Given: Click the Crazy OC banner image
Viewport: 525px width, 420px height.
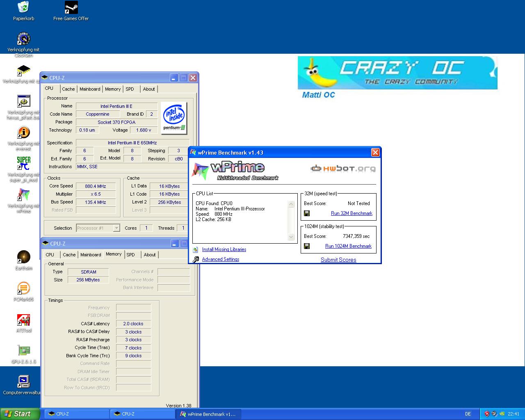Looking at the screenshot, I should pos(397,73).
